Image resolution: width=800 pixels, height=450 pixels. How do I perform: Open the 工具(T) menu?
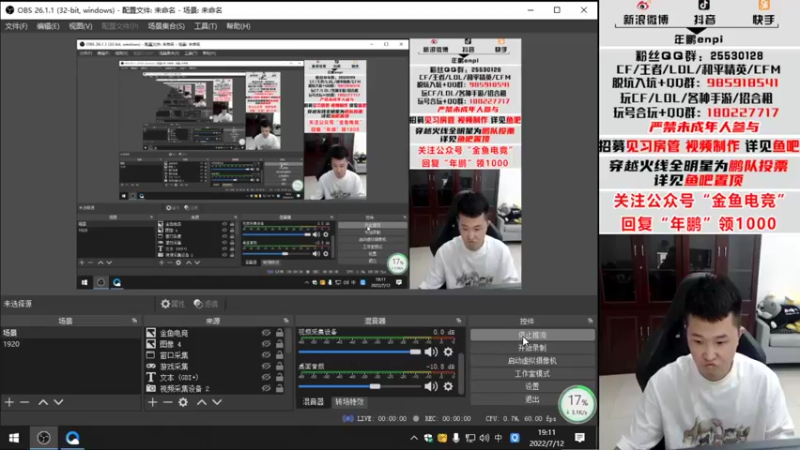click(206, 26)
